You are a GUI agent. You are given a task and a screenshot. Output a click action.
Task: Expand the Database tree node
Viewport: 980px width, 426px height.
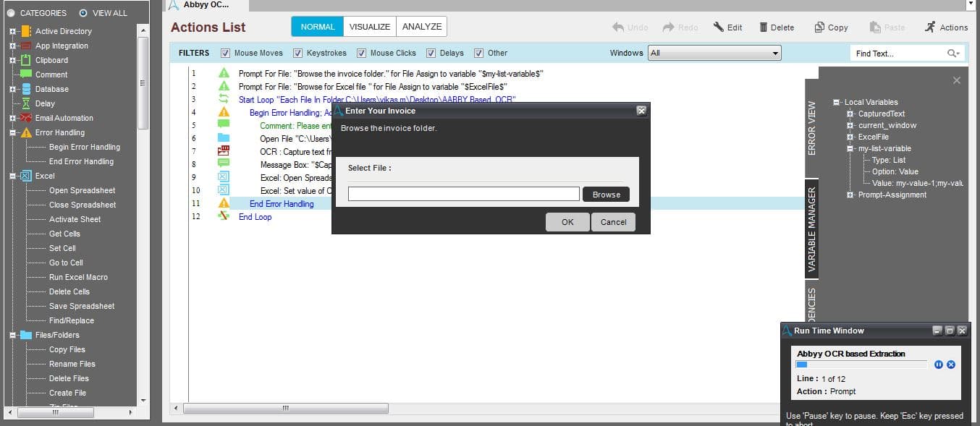pyautogui.click(x=12, y=89)
